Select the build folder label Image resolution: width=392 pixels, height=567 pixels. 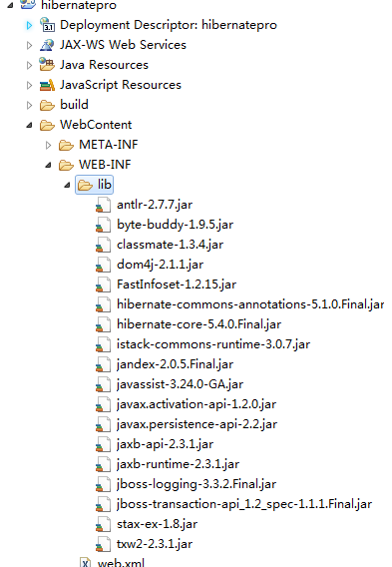tap(74, 105)
